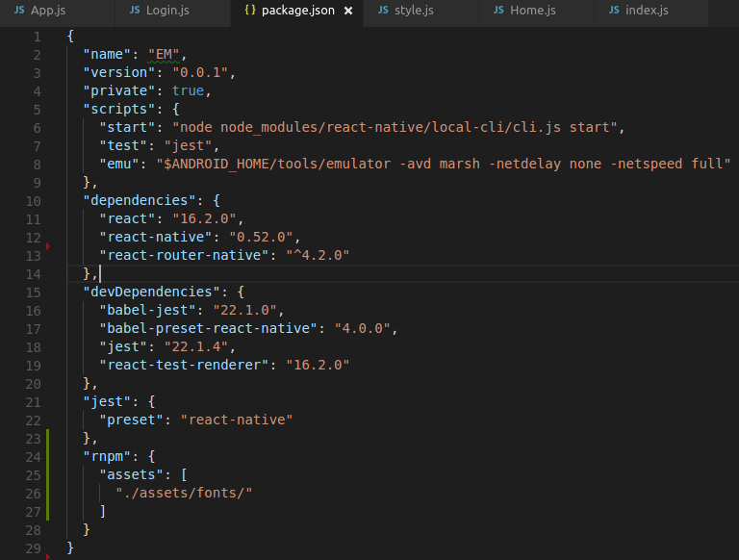Click the braces icon on package.json tab
The height and width of the screenshot is (560, 739).
pos(250,10)
